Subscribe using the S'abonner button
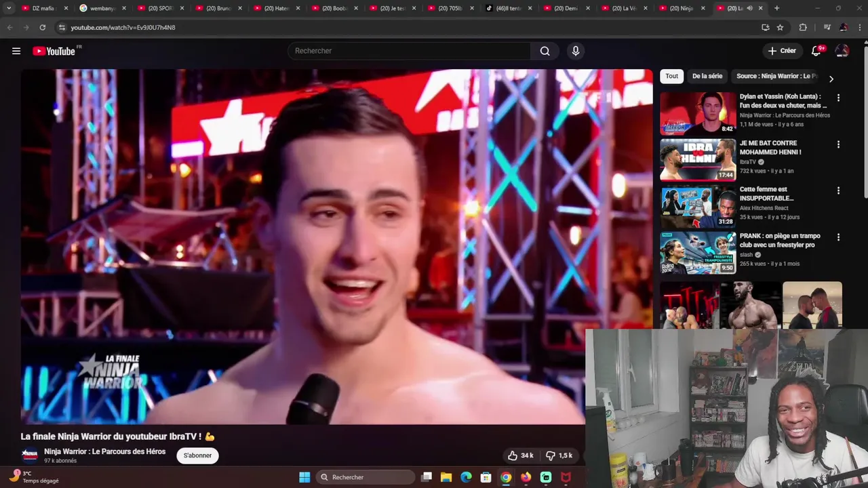The image size is (868, 488). tap(197, 455)
